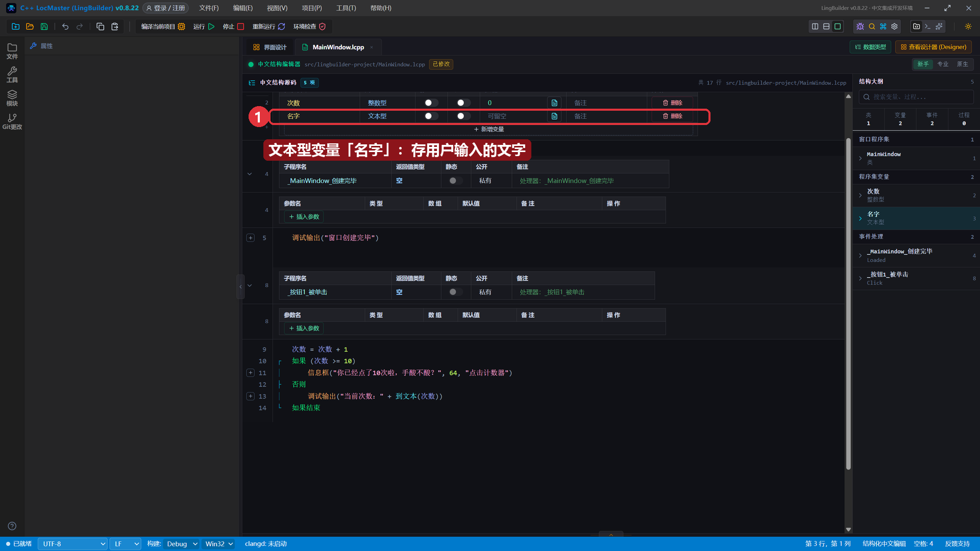Open Git更改 sidebar panel

pos(12,121)
